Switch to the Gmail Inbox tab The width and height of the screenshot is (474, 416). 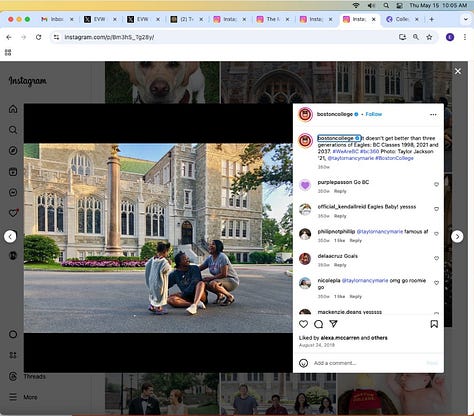coord(57,19)
